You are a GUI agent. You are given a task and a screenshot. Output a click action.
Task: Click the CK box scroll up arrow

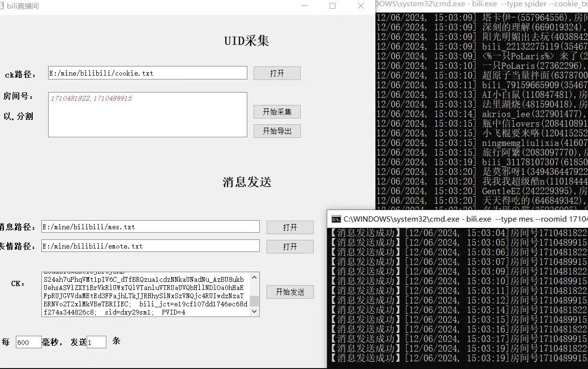pos(255,277)
